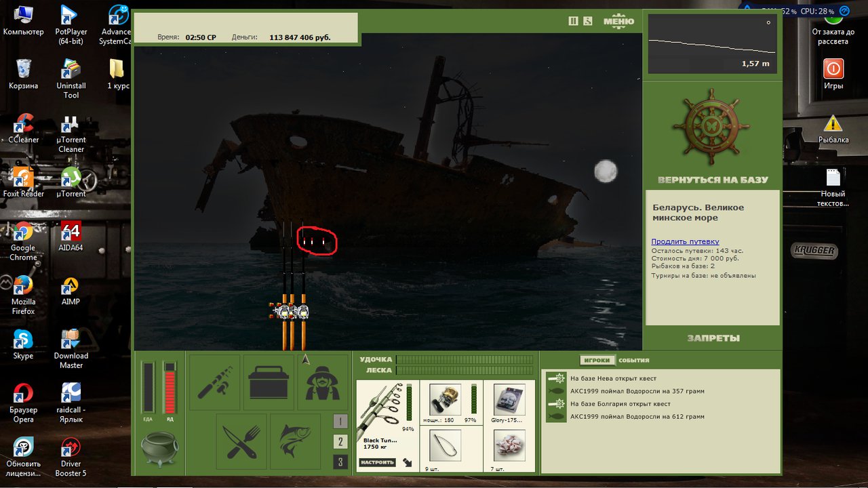Open the PotPlayer (64-bit) desktop icon

pyautogui.click(x=71, y=24)
